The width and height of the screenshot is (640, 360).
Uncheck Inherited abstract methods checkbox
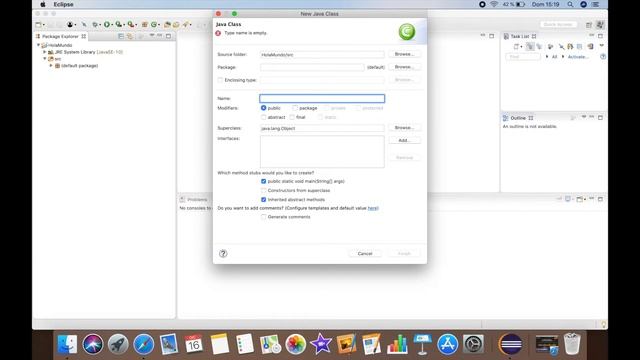263,200
